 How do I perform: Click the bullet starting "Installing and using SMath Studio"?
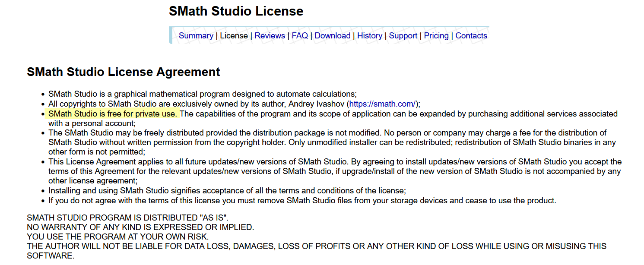227,191
